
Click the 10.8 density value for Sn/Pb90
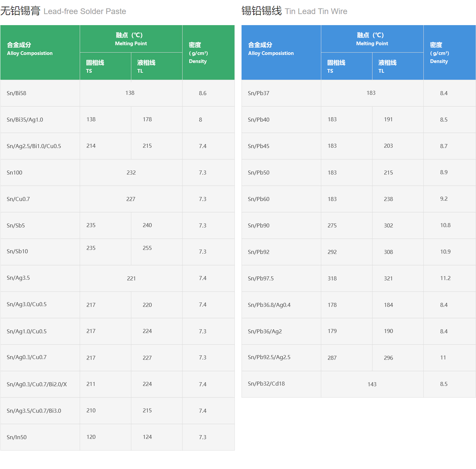445,225
